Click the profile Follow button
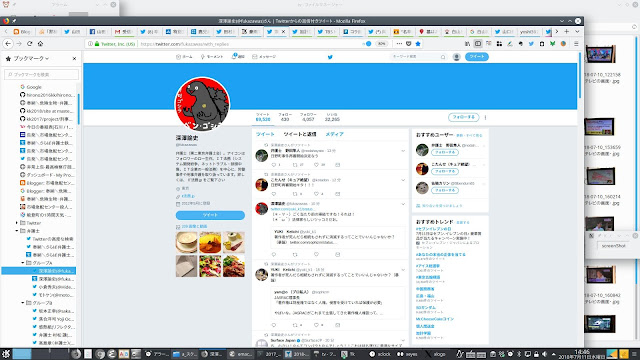Viewport: 640px width, 360px height. click(463, 117)
